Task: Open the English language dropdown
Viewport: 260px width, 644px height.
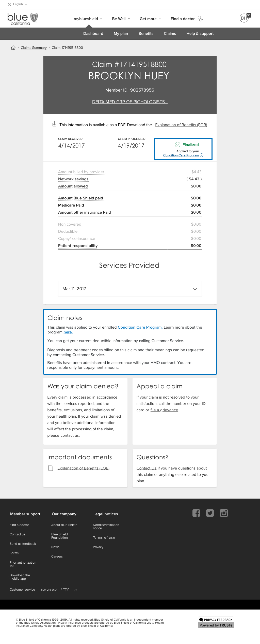Action: point(18,4)
